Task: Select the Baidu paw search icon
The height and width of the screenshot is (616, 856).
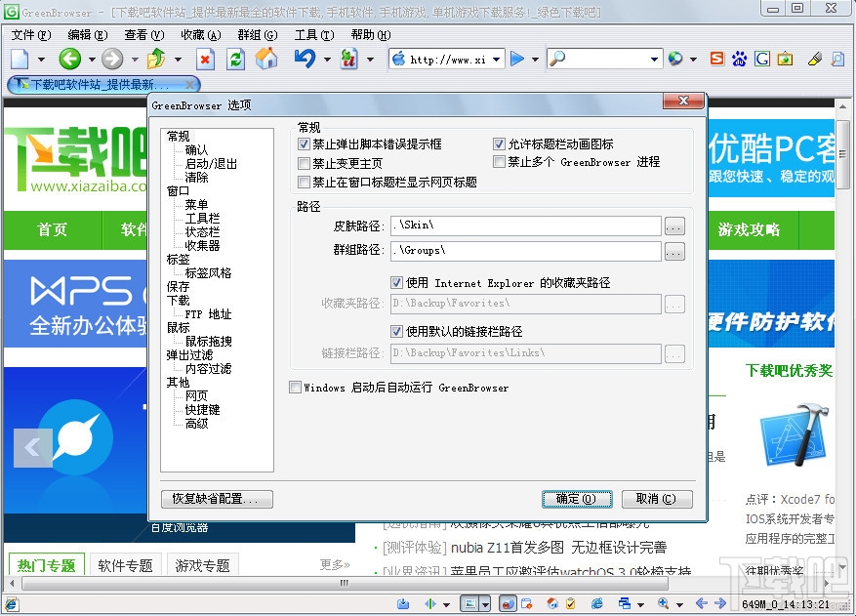Action: click(739, 59)
